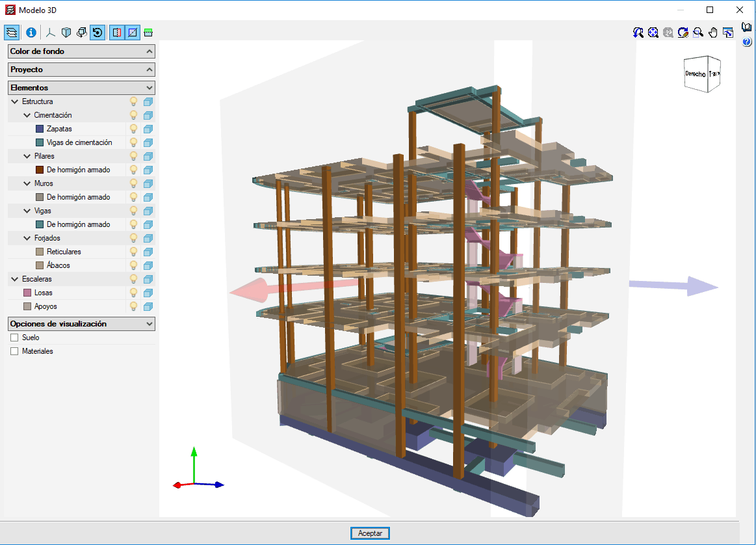756x545 pixels.
Task: Click the redraw icon with pencil
Action: tap(683, 33)
